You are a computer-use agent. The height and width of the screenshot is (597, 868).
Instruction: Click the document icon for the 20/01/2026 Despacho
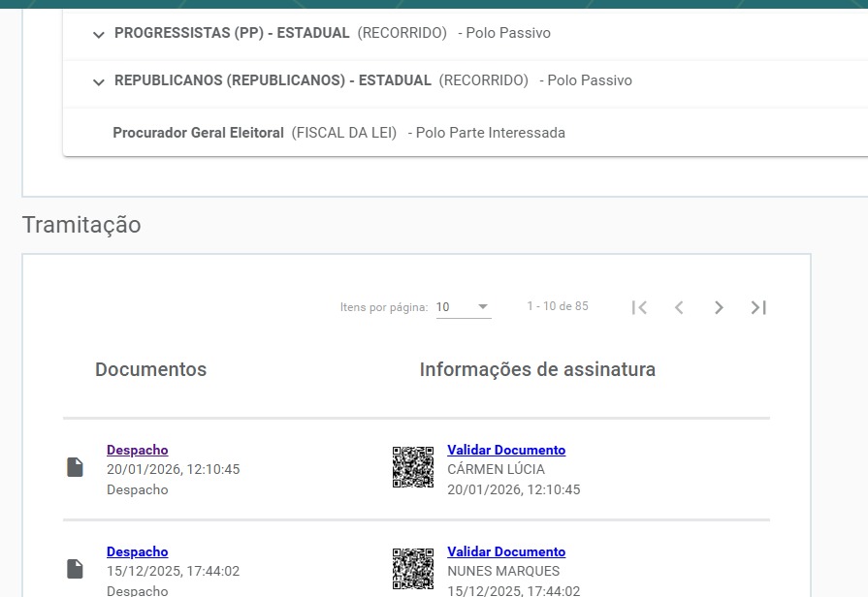(x=75, y=468)
